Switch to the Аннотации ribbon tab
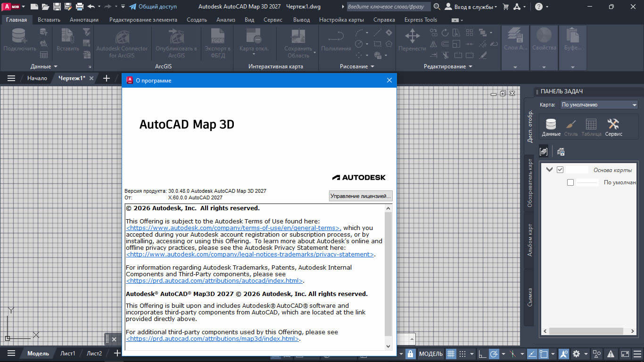The height and width of the screenshot is (362, 644). [x=84, y=20]
